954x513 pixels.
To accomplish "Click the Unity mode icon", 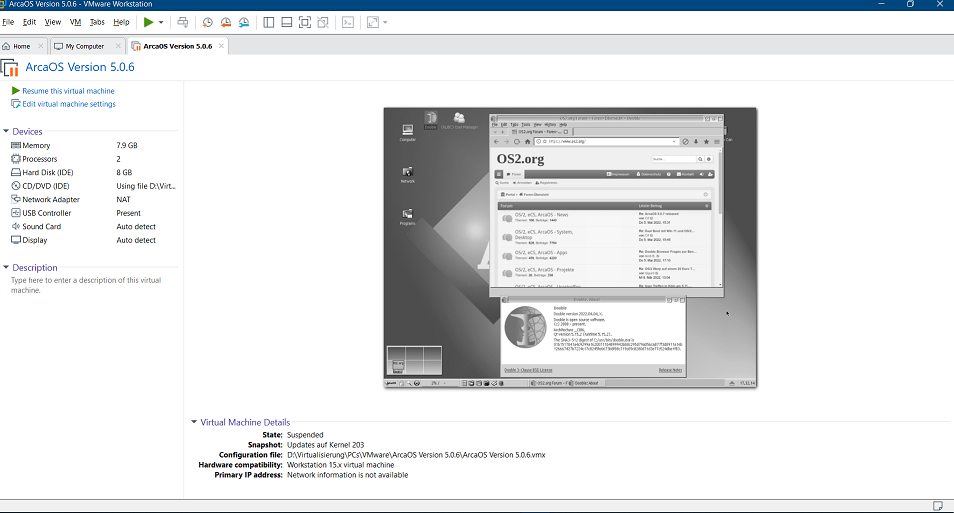I will point(323,23).
